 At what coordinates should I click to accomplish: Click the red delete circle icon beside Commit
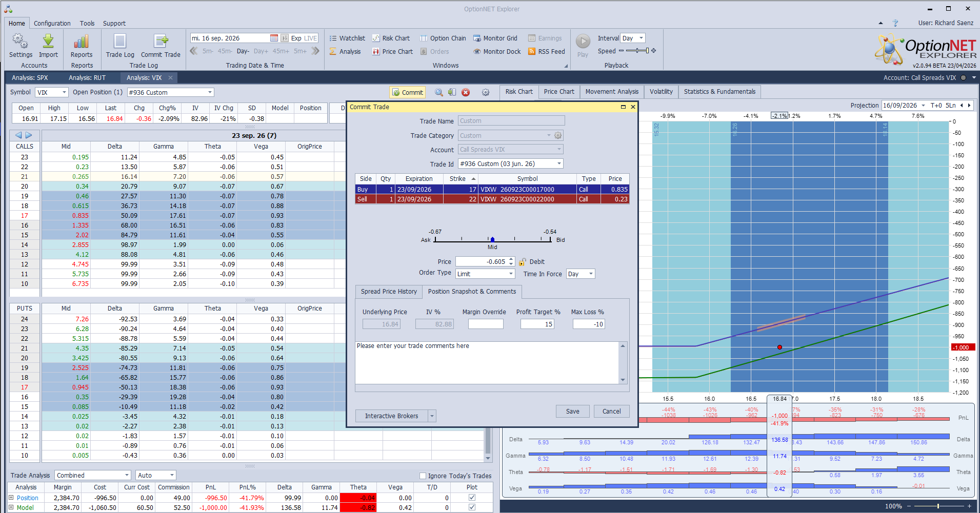(x=466, y=92)
